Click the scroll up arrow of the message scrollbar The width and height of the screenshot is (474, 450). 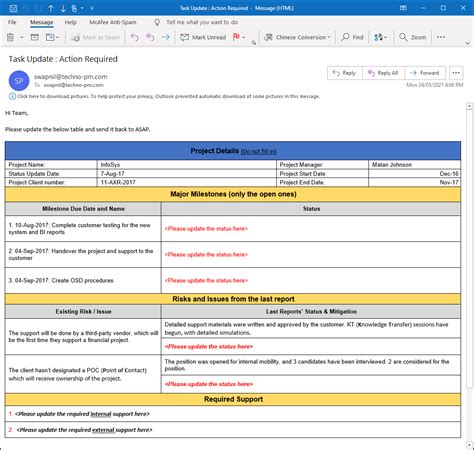click(469, 106)
